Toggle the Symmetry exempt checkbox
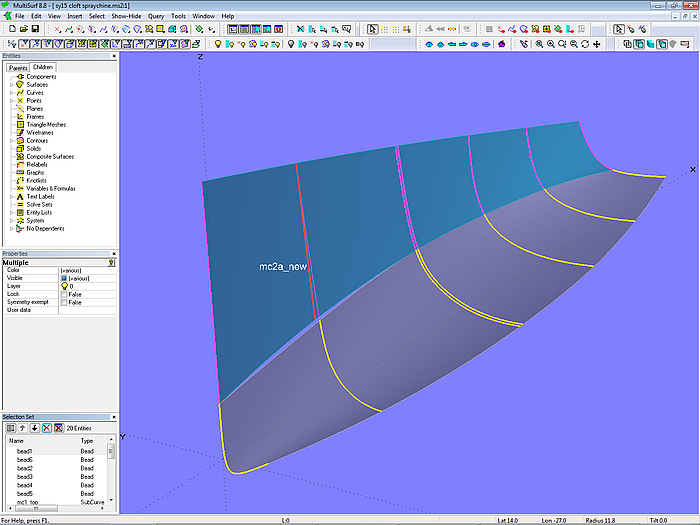 pos(64,302)
